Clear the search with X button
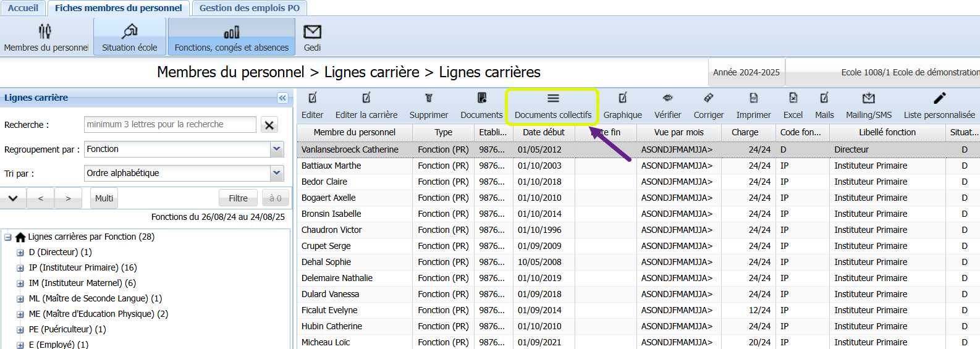 [269, 125]
